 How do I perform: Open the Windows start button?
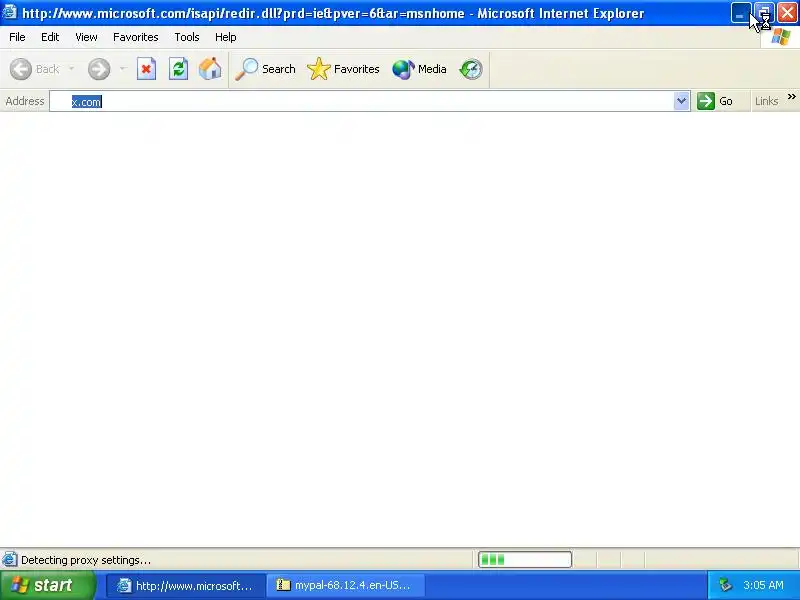click(48, 585)
